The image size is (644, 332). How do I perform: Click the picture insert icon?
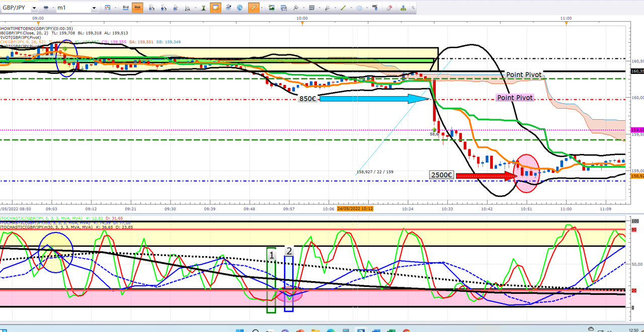(272, 8)
